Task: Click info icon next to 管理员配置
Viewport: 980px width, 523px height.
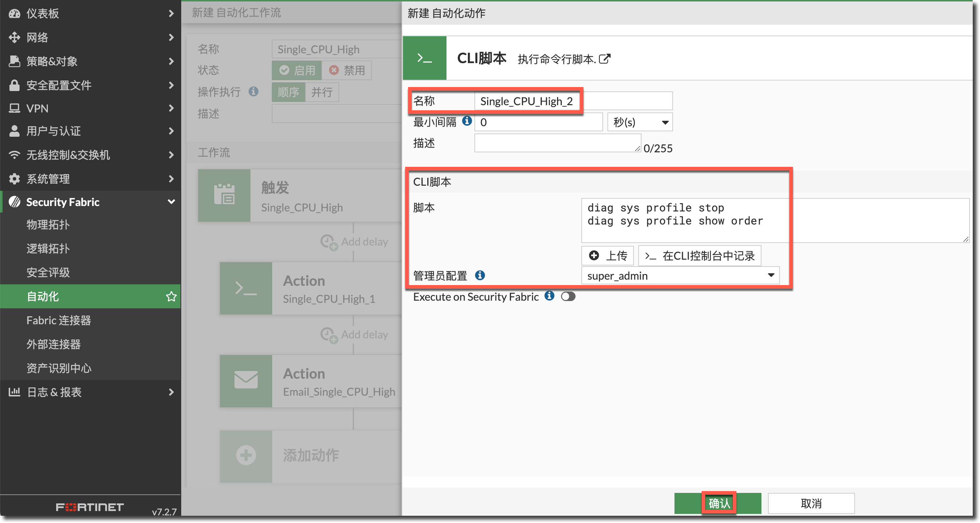Action: (480, 275)
